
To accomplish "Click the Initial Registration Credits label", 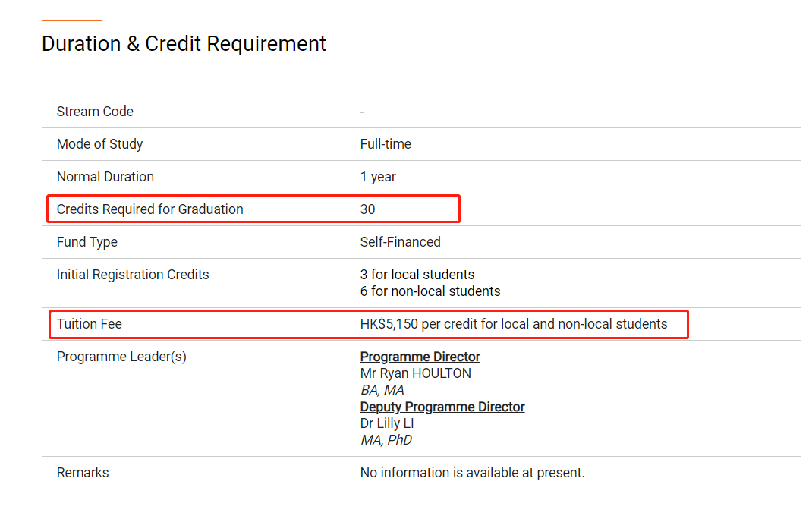I will pos(133,275).
